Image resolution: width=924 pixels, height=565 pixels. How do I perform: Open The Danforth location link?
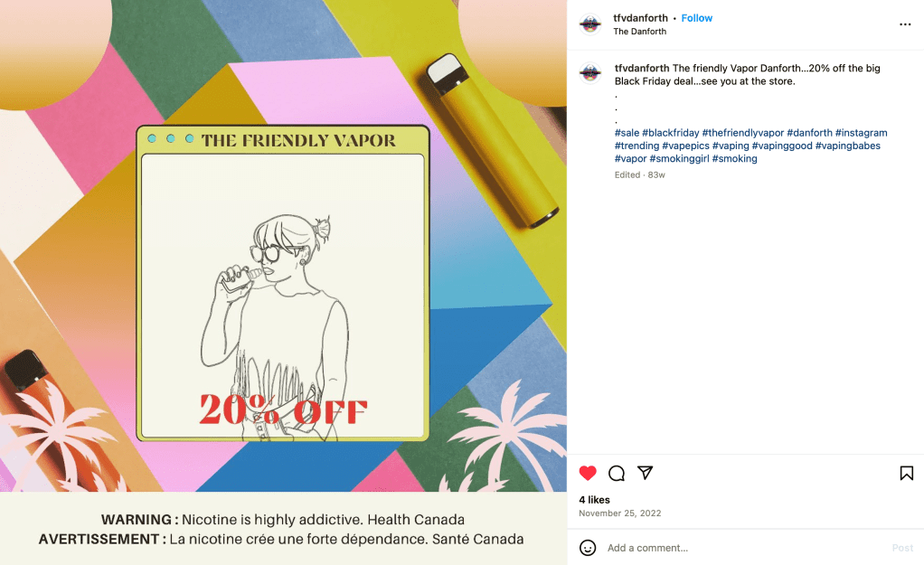coord(639,32)
